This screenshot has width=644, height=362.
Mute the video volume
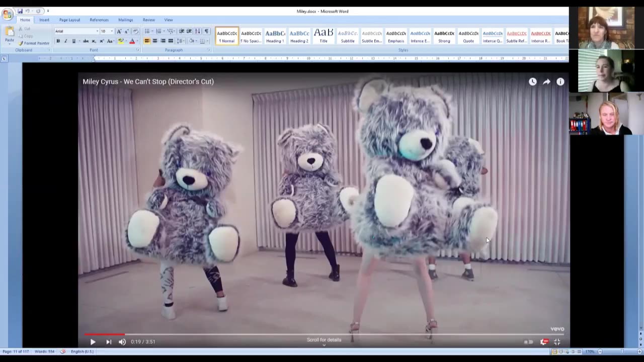pos(122,342)
